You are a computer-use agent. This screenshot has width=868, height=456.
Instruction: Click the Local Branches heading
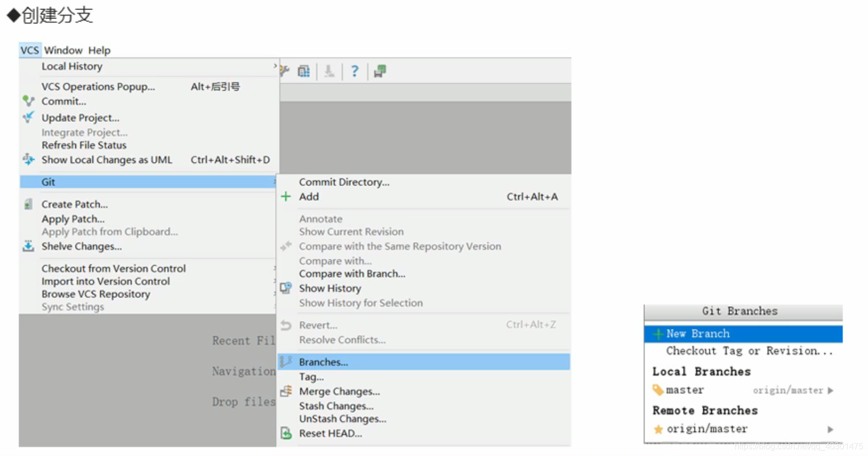click(x=701, y=371)
